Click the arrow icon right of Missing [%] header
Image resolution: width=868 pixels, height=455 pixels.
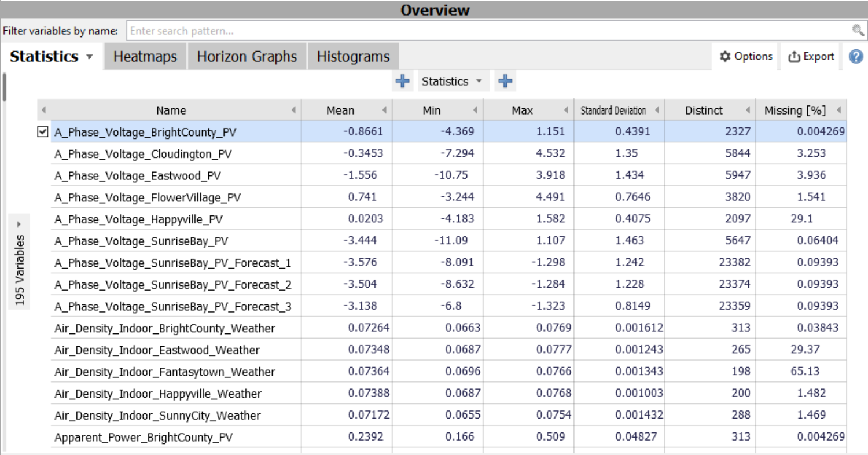click(838, 111)
